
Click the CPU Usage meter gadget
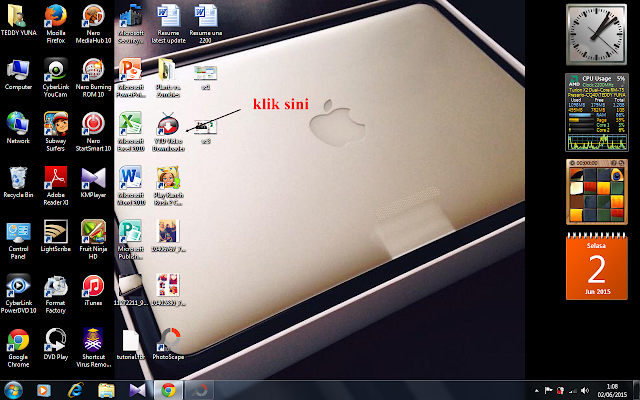(x=597, y=113)
